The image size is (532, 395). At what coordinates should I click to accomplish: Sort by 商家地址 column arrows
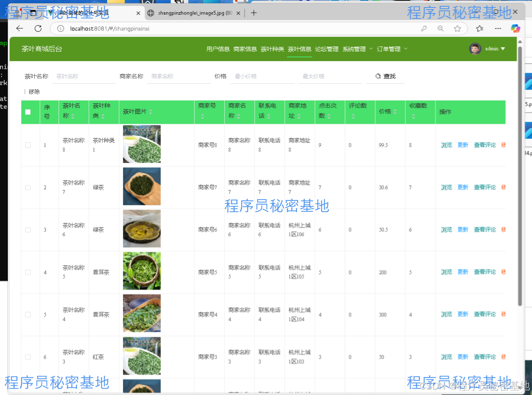click(299, 115)
